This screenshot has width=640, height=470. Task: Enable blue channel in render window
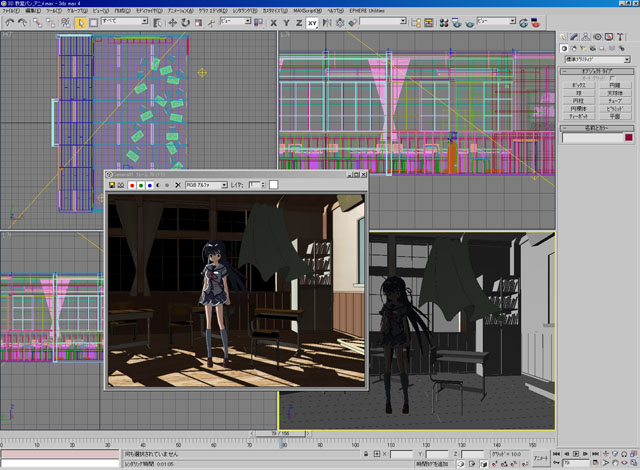click(x=150, y=185)
